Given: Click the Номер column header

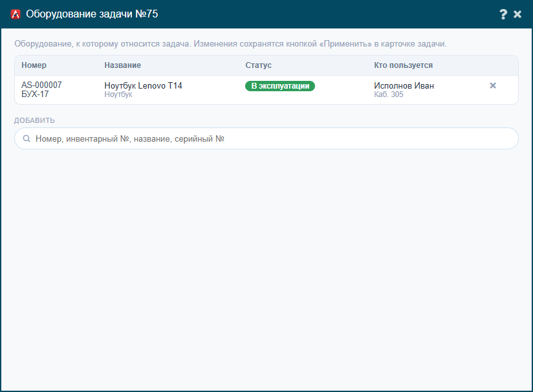Looking at the screenshot, I should (x=34, y=65).
